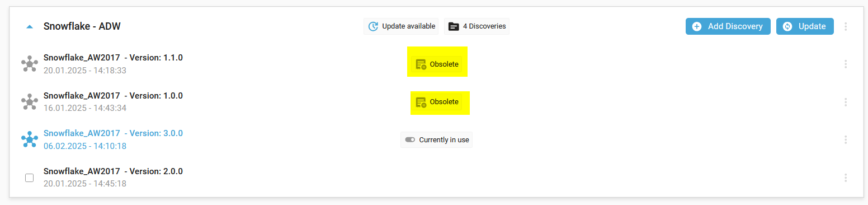This screenshot has height=205, width=868.
Task: Open options menu for Version 1.1.0
Action: 846,64
